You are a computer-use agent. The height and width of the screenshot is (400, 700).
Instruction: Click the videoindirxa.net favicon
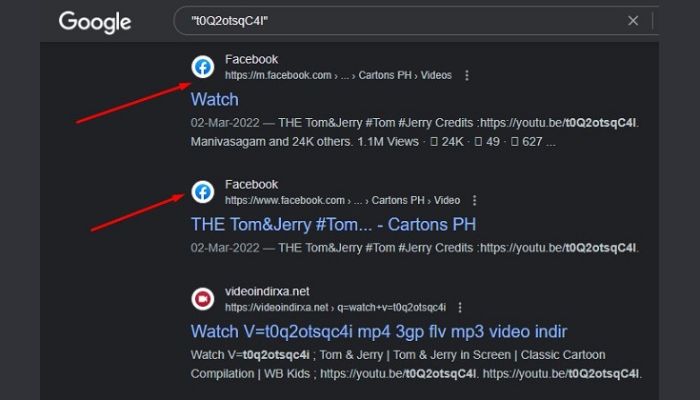(203, 299)
